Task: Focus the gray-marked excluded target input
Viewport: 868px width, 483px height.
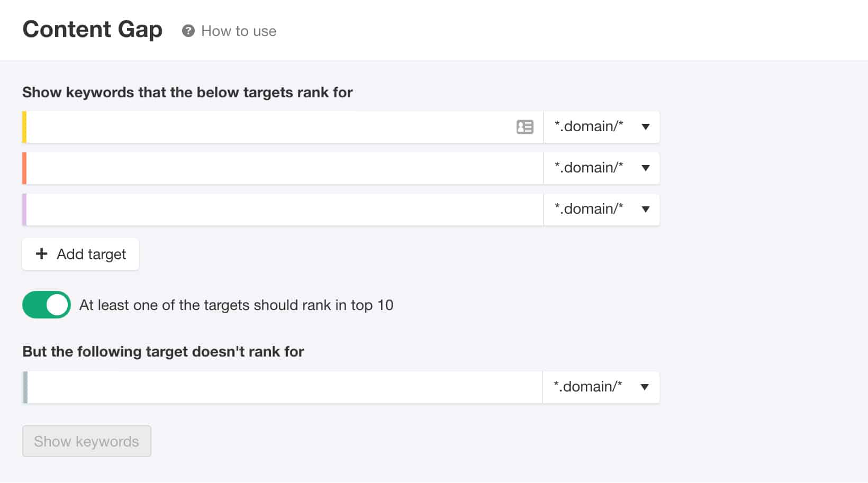Action: pos(285,387)
